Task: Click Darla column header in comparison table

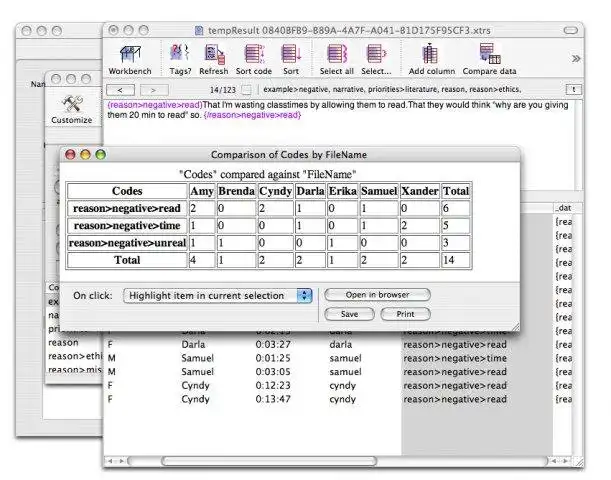Action: (x=310, y=191)
